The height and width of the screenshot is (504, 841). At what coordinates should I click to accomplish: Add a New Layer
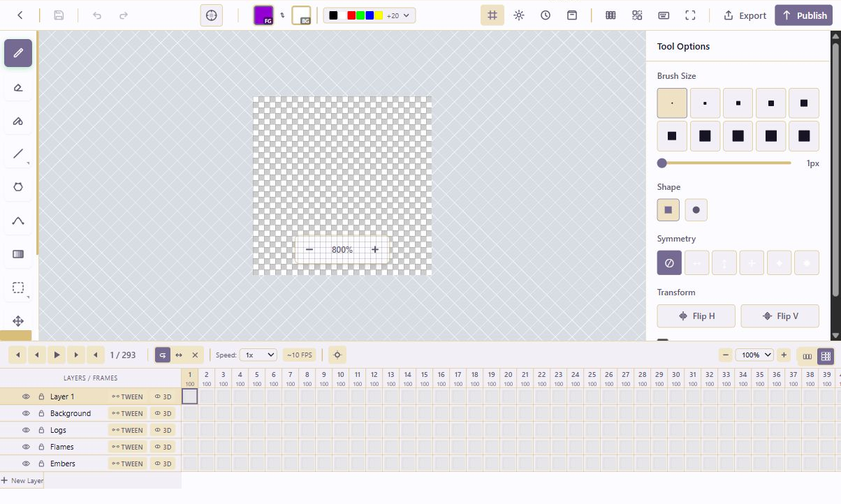pyautogui.click(x=22, y=481)
